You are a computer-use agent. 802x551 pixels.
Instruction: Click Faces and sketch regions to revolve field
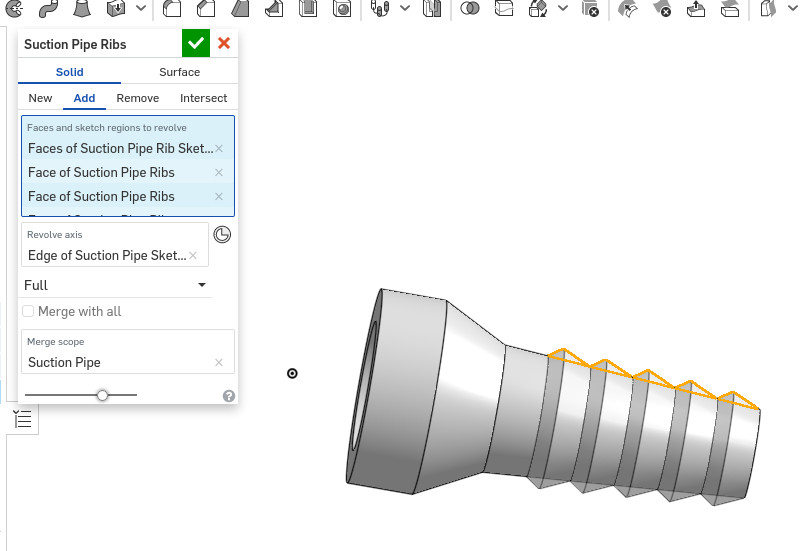point(128,166)
